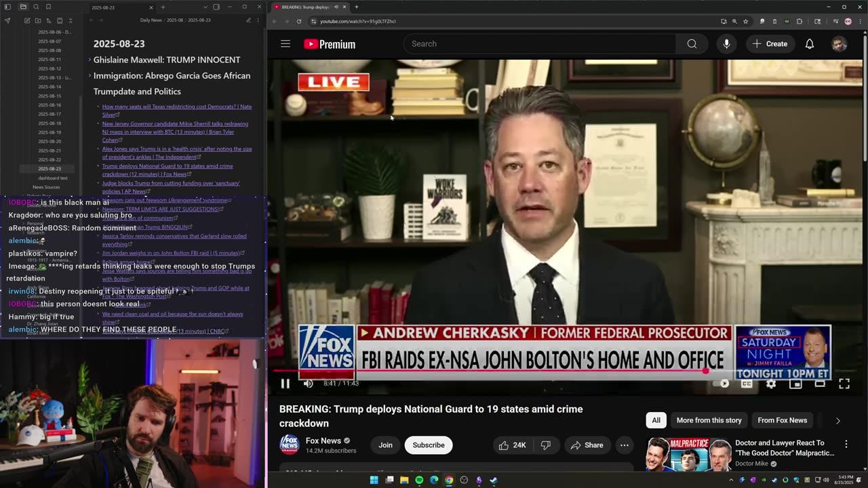Open Chrome extensions puzzle icon
Image resolution: width=868 pixels, height=488 pixels.
coord(800,21)
